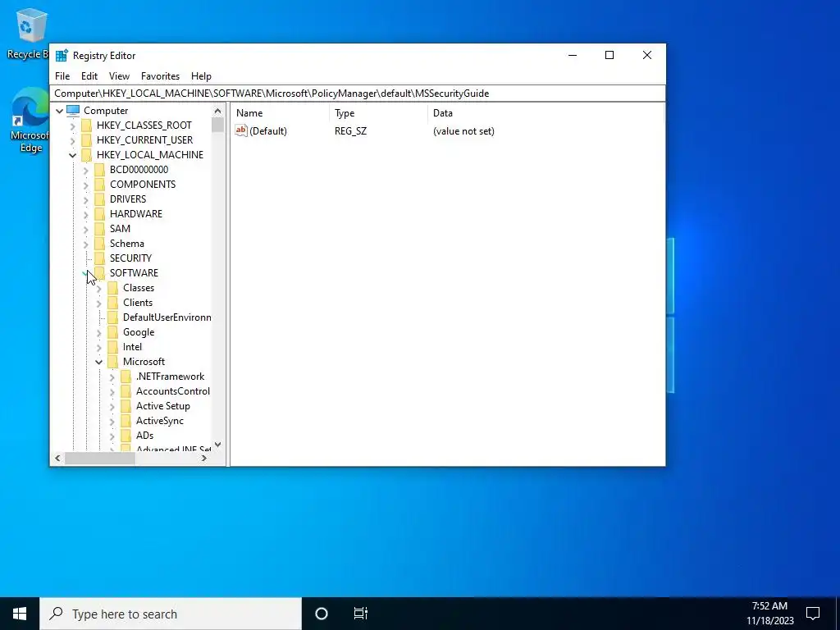The height and width of the screenshot is (630, 840).
Task: Click the Type column header
Action: click(378, 113)
